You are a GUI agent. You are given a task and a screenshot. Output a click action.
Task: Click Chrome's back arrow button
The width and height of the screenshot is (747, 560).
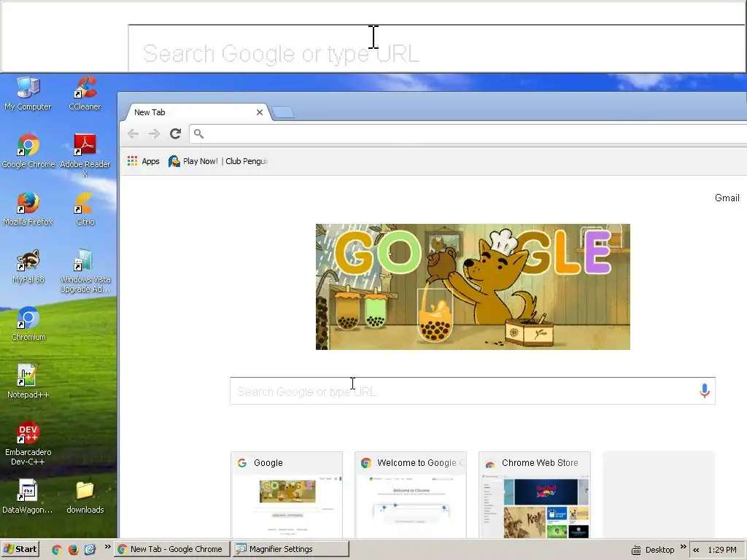pos(133,134)
